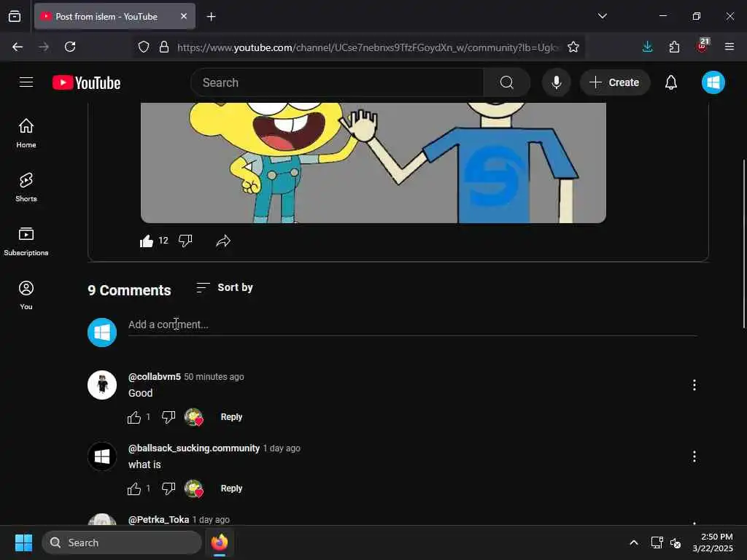Open options menu for @collabvm5 comment
This screenshot has height=560, width=747.
pyautogui.click(x=694, y=385)
